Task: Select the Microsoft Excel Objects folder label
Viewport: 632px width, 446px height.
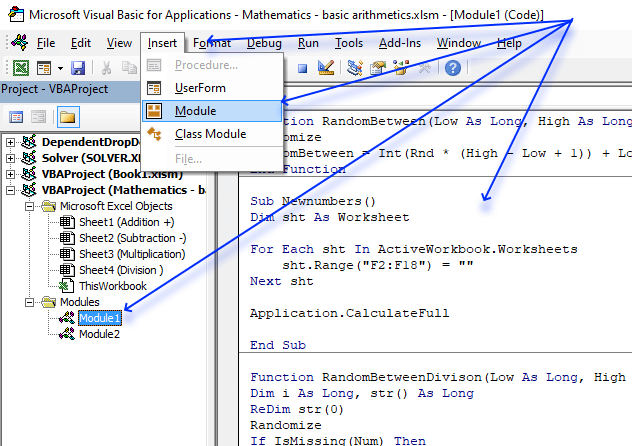Action: [x=116, y=206]
